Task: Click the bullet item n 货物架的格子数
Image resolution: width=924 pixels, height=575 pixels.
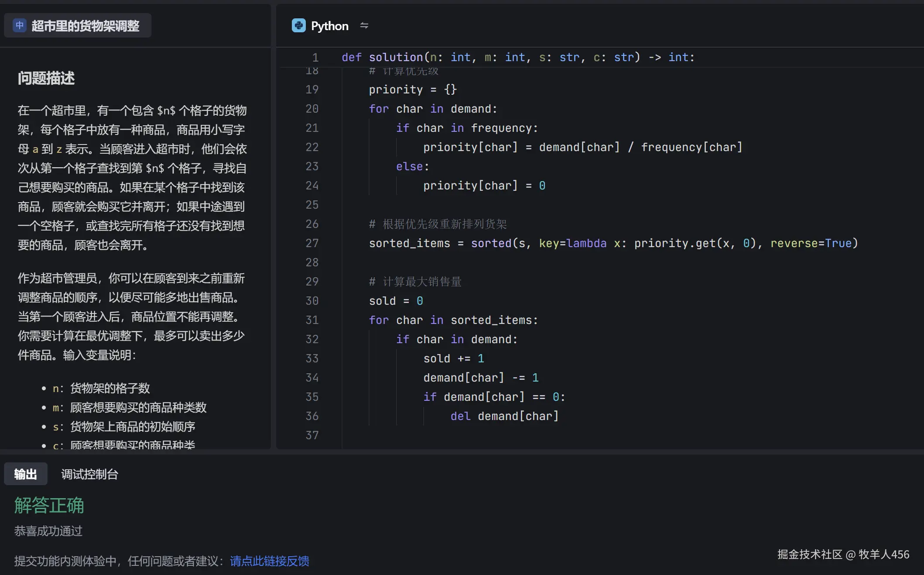Action: [101, 388]
